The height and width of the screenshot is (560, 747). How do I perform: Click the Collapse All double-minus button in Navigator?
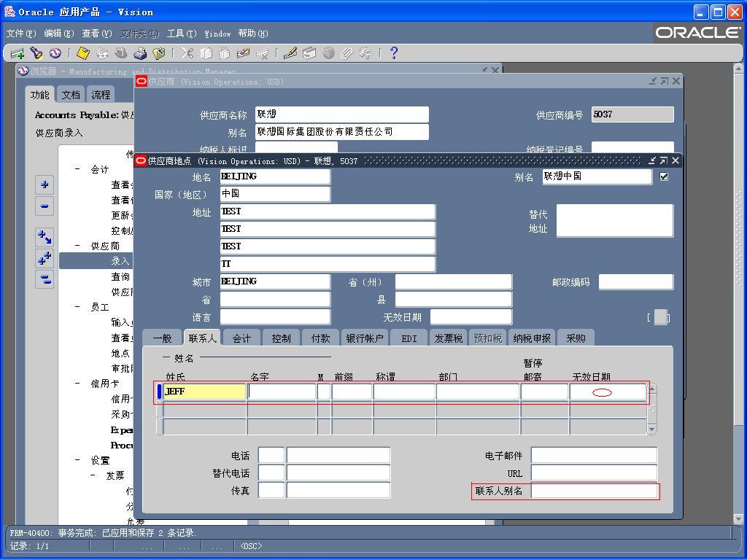(x=44, y=279)
